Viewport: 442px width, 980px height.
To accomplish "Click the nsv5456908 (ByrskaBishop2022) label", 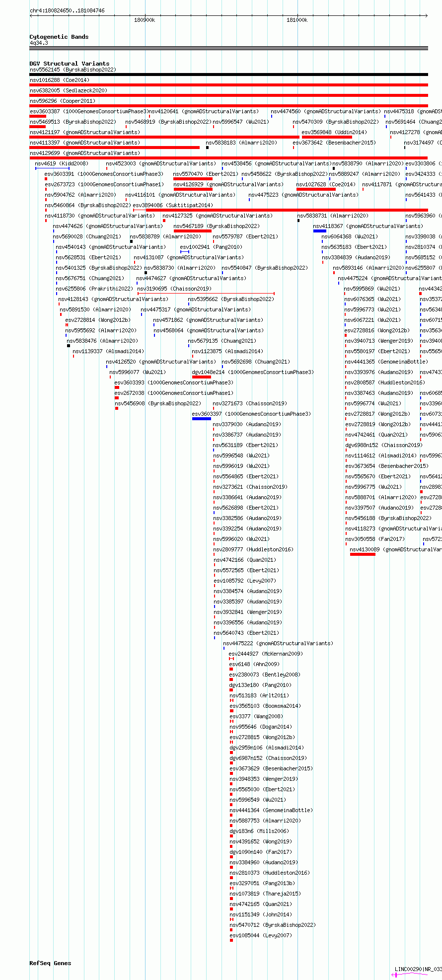I will [x=158, y=403].
